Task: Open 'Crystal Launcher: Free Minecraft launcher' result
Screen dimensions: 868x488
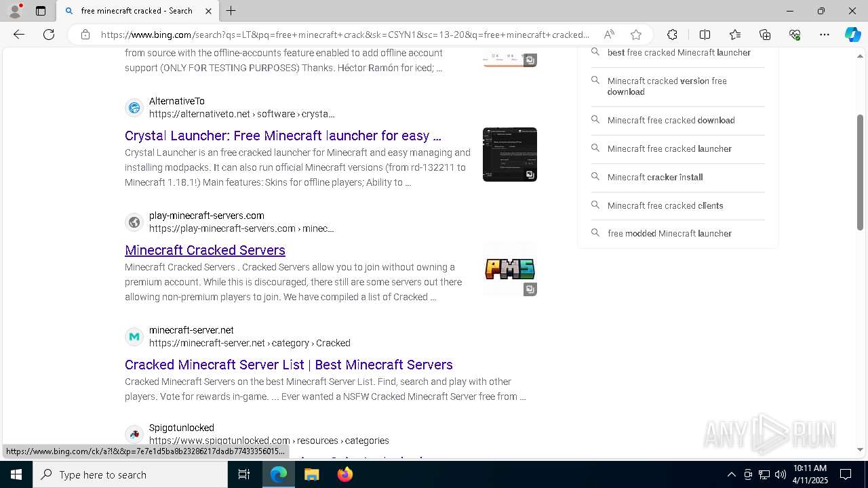Action: point(283,136)
